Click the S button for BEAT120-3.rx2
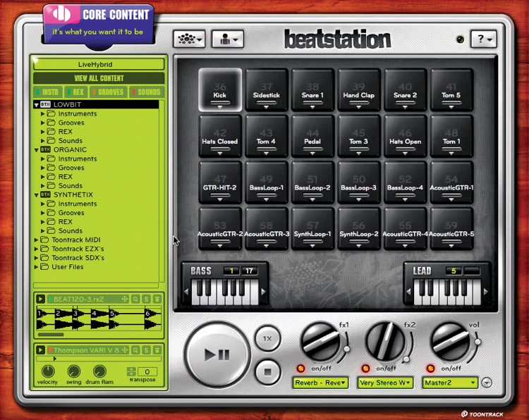The width and height of the screenshot is (529, 420). 146,299
